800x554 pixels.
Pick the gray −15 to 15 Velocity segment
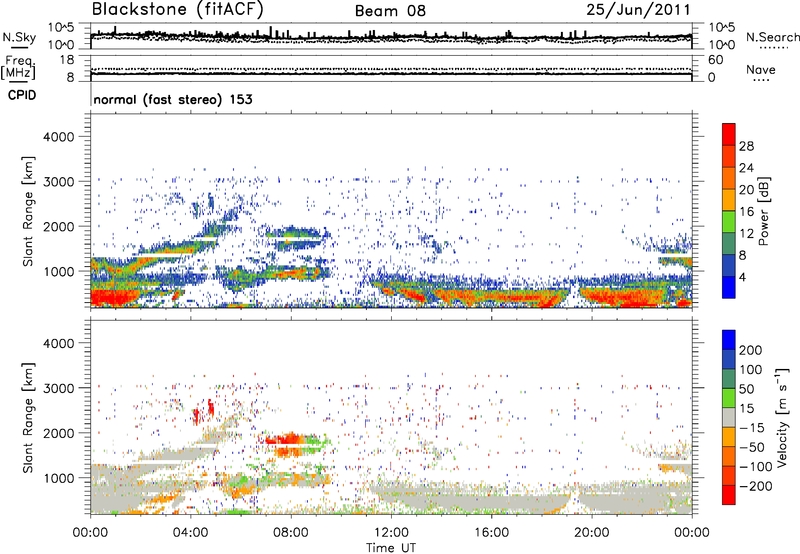point(729,417)
